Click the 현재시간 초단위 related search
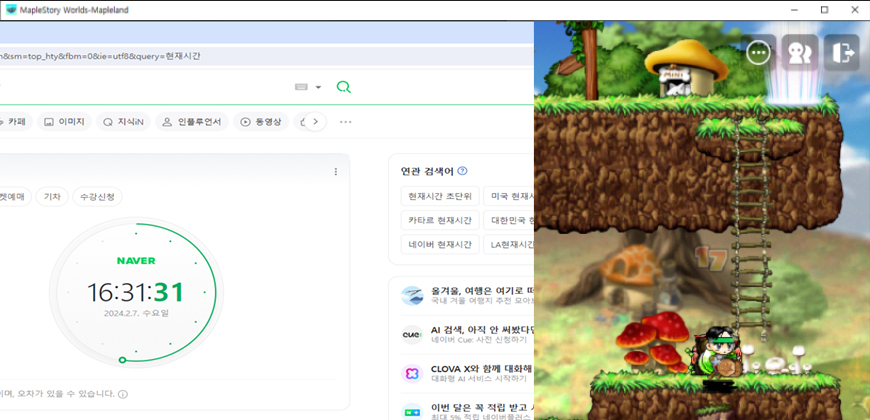The width and height of the screenshot is (870, 420). click(x=439, y=196)
